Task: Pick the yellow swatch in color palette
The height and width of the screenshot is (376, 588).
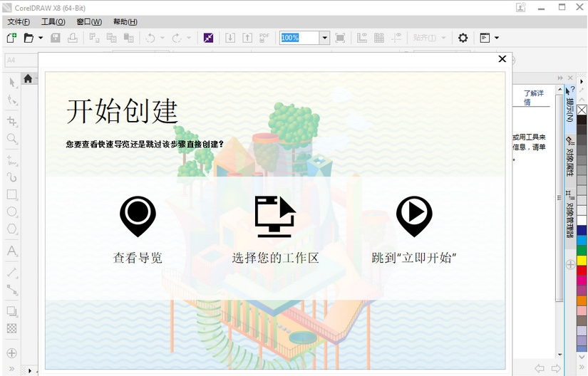Action: [x=582, y=260]
